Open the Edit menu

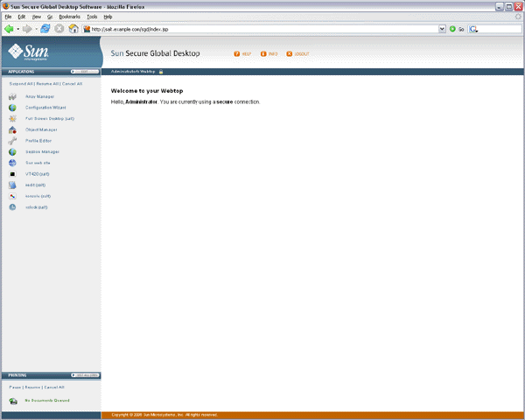coord(22,17)
